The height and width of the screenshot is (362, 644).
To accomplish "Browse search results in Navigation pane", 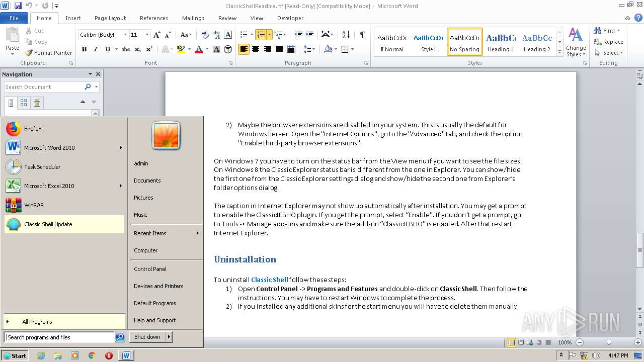I will click(x=37, y=103).
